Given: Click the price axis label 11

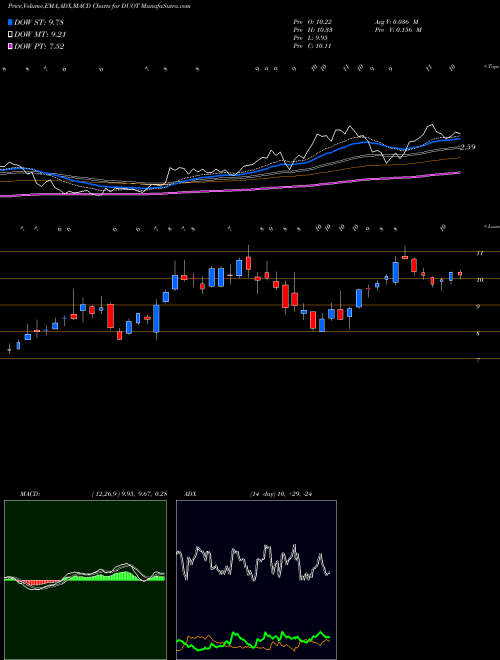Looking at the screenshot, I should [x=479, y=253].
